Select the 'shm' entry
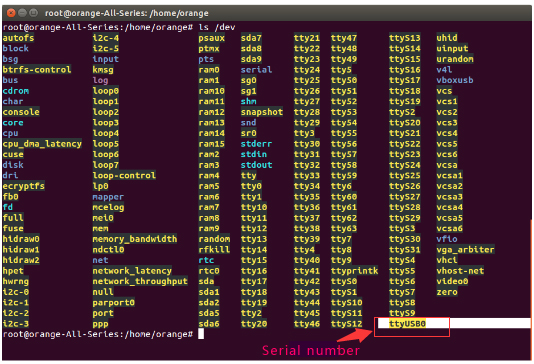Image resolution: width=534 pixels, height=364 pixels. pos(249,101)
